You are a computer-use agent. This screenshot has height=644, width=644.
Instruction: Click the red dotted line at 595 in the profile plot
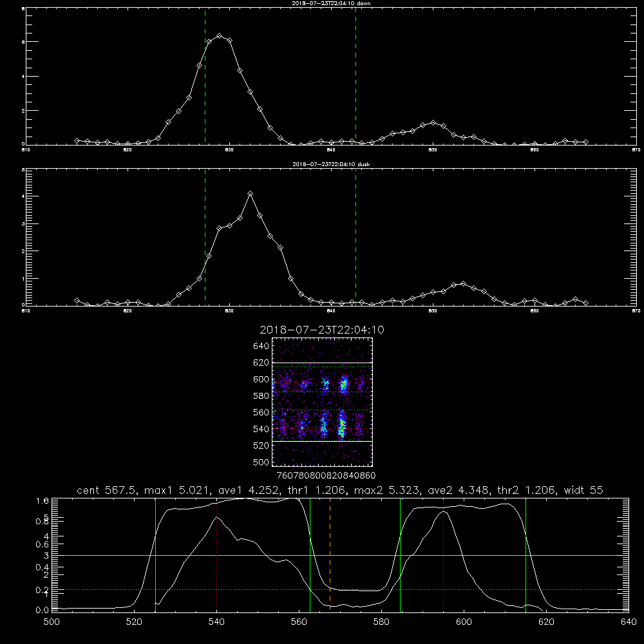(x=443, y=555)
